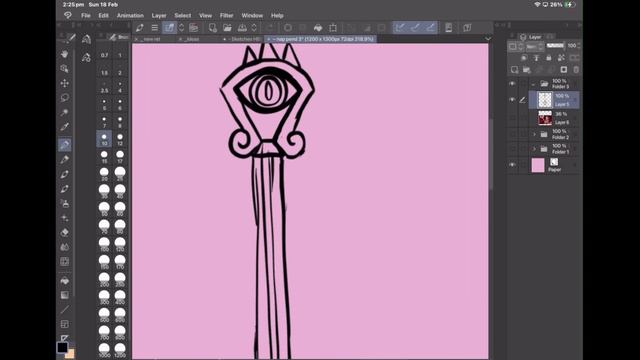640x360 pixels.
Task: Open the Edit menu
Action: click(103, 16)
